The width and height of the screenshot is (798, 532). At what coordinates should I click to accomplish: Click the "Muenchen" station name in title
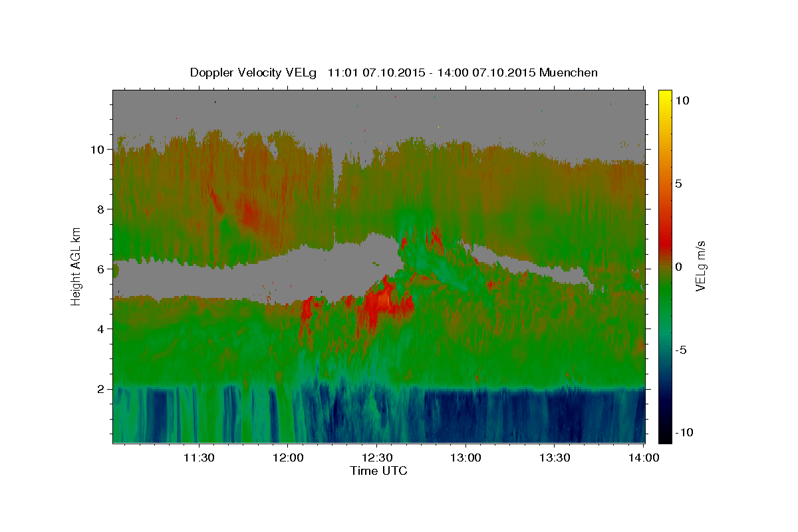pos(569,72)
